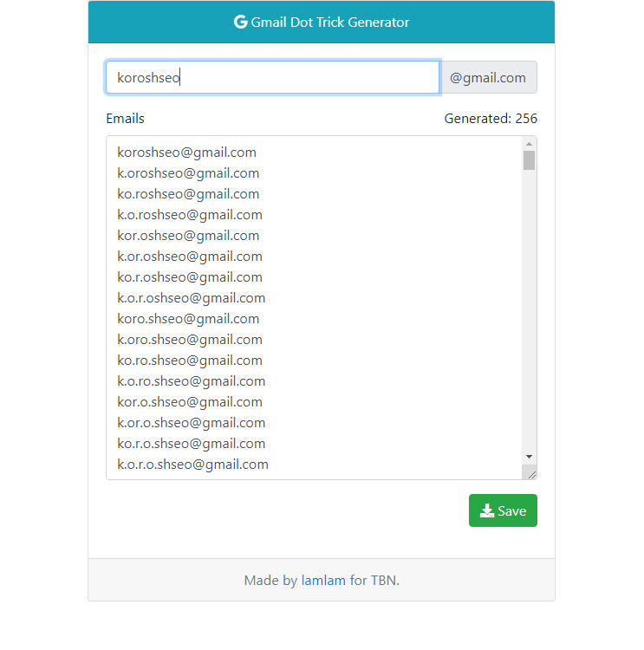Click the Gmail Dot Trick Generator title

click(x=330, y=22)
